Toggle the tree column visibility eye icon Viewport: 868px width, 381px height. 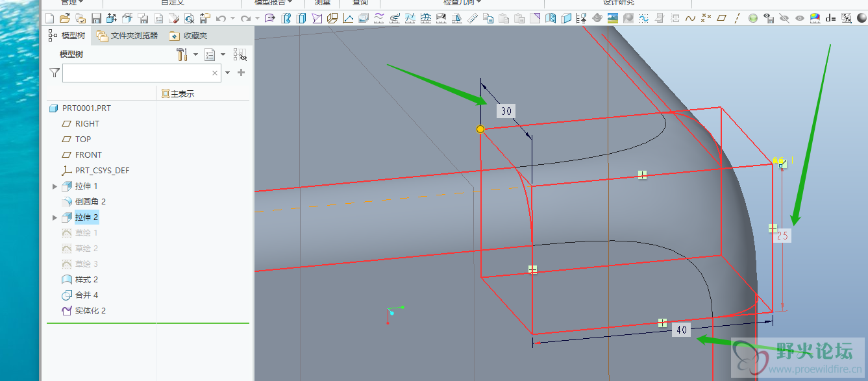(240, 55)
